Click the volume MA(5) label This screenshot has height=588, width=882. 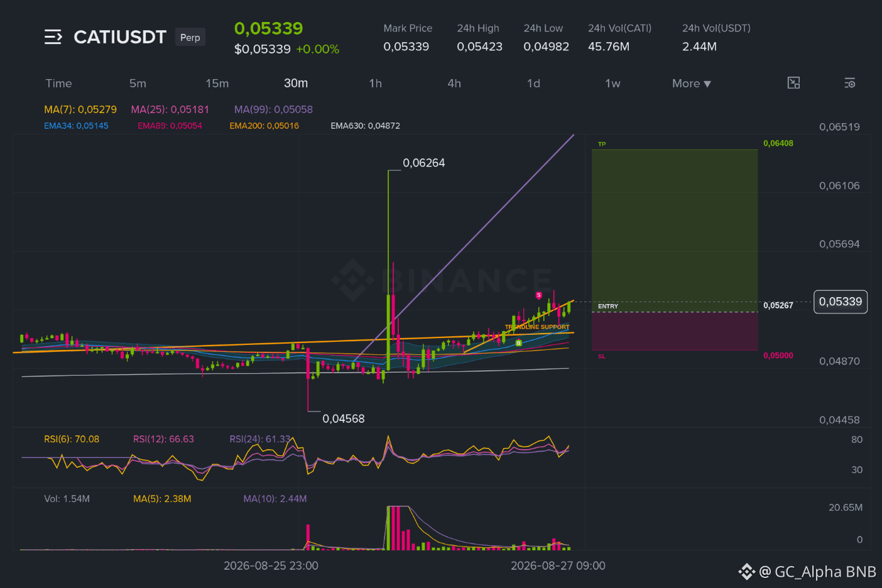[162, 499]
